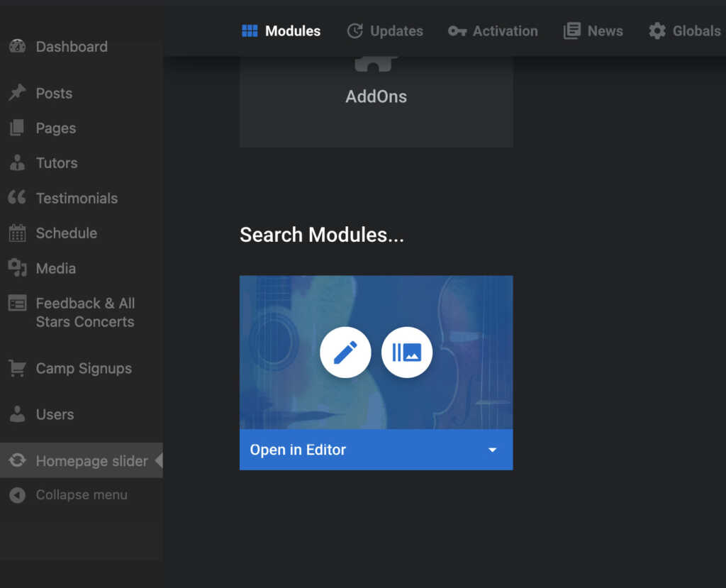This screenshot has height=588, width=726.
Task: Click the Globals gear icon
Action: 657,31
